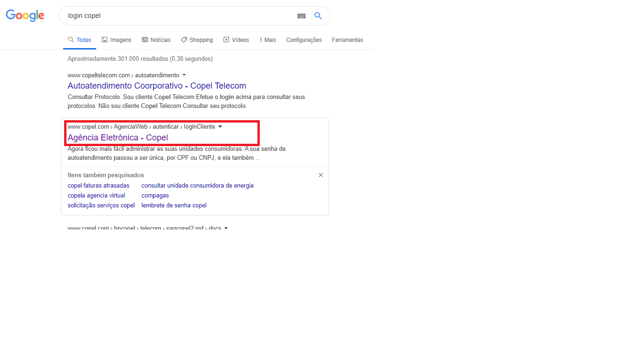This screenshot has width=644, height=362.
Task: Switch to the Imagens tab
Action: pyautogui.click(x=116, y=40)
